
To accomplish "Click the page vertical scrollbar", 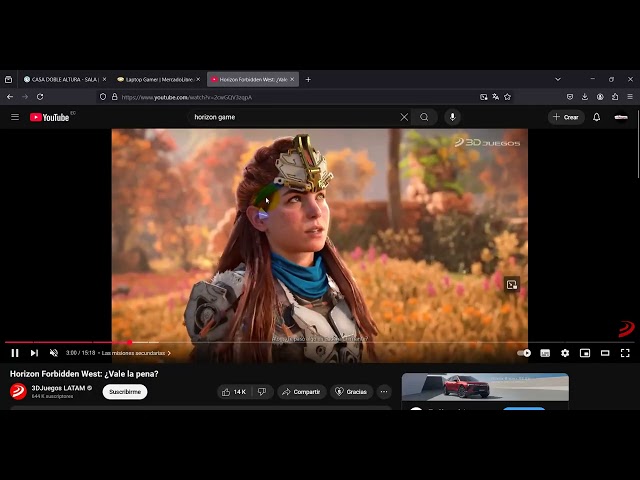I will [638, 143].
